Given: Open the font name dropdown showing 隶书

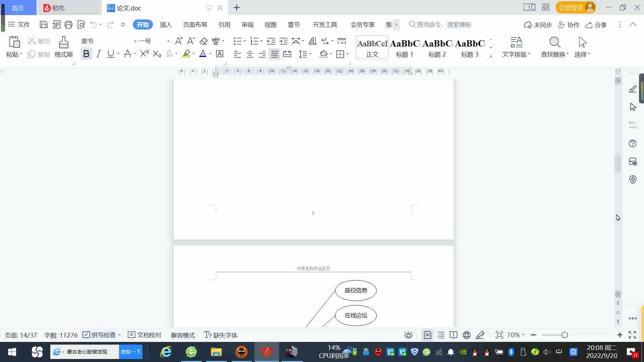Looking at the screenshot, I should click(x=135, y=41).
